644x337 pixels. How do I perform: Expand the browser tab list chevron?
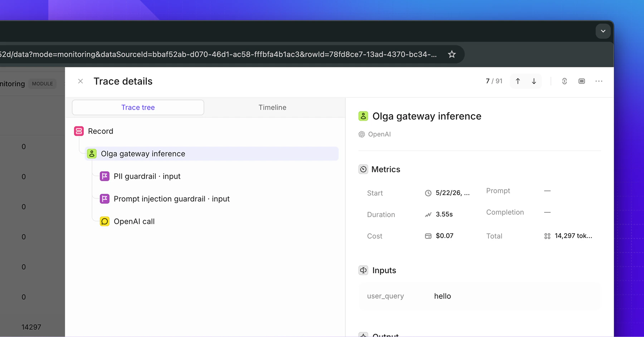point(603,31)
